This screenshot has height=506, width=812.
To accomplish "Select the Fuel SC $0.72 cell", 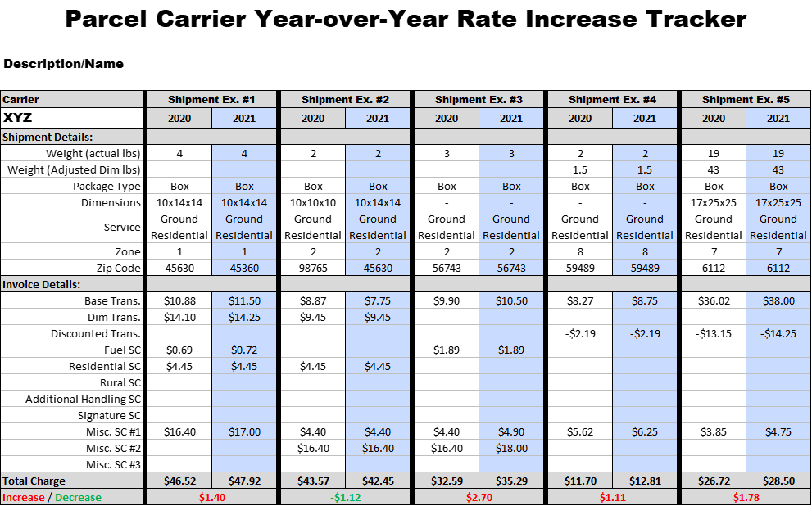I will [244, 350].
